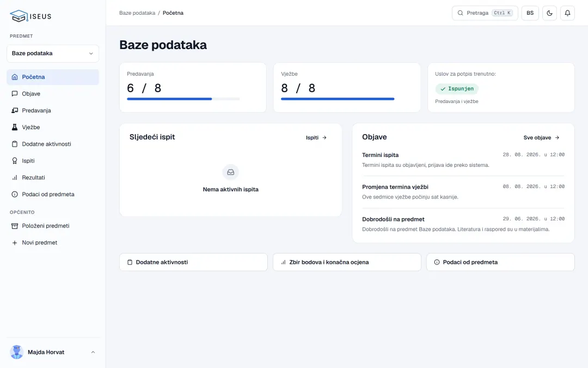Select the Položeni predmeti archive icon

click(x=15, y=226)
